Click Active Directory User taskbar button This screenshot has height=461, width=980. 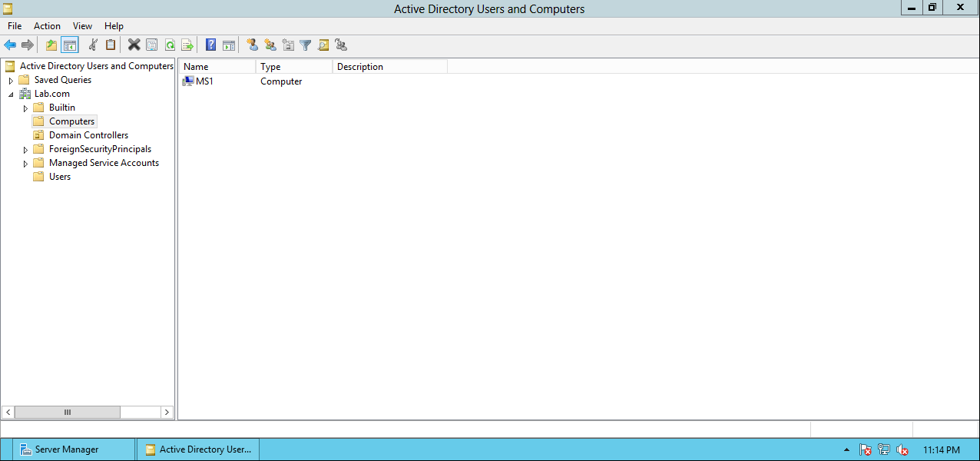(197, 449)
